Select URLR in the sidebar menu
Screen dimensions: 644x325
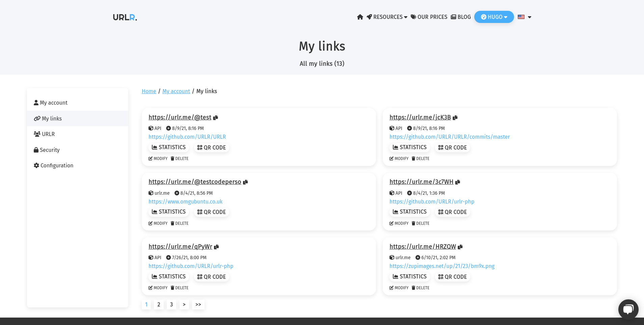click(48, 134)
